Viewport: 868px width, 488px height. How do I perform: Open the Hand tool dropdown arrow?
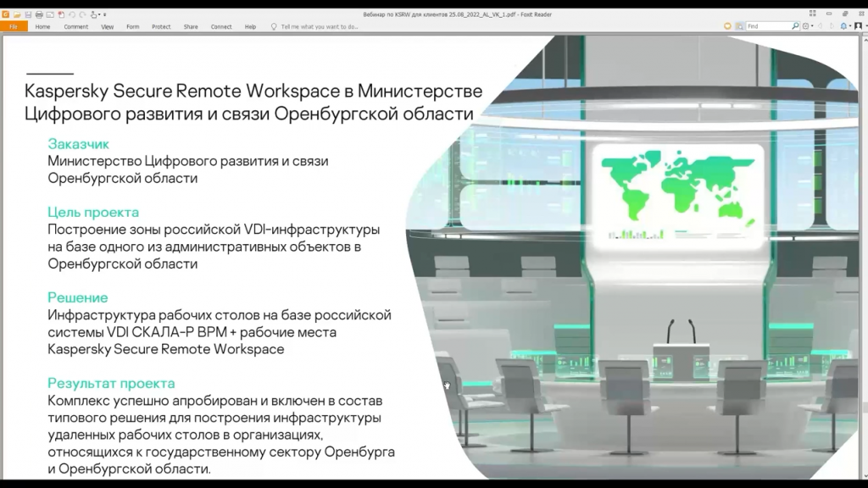pyautogui.click(x=99, y=14)
